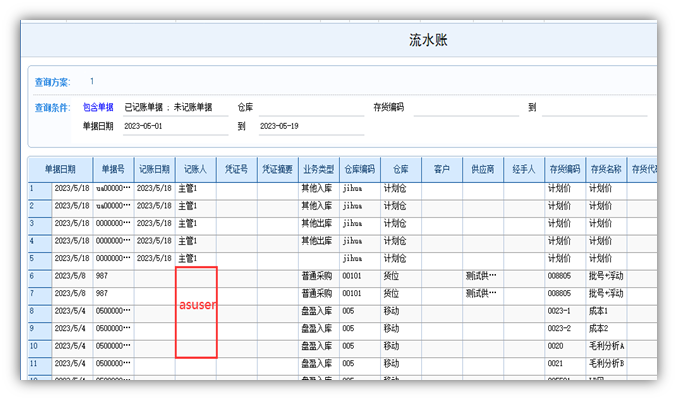Select row number 7 header
This screenshot has width=677, height=400.
(x=40, y=295)
